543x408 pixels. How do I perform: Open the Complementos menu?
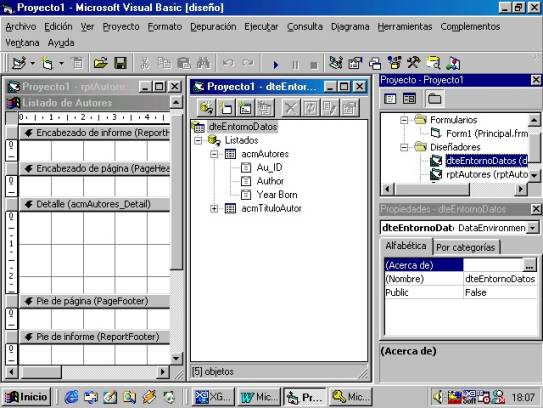pos(470,27)
